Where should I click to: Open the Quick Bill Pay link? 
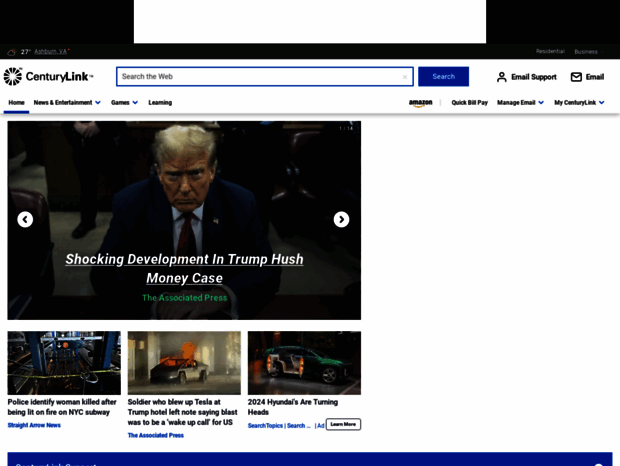click(x=469, y=102)
